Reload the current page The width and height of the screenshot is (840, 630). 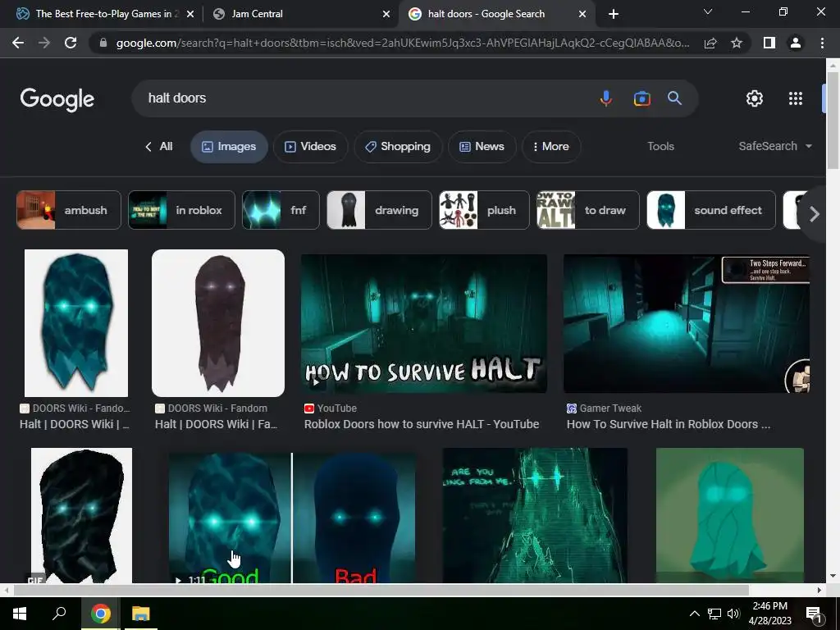[71, 43]
